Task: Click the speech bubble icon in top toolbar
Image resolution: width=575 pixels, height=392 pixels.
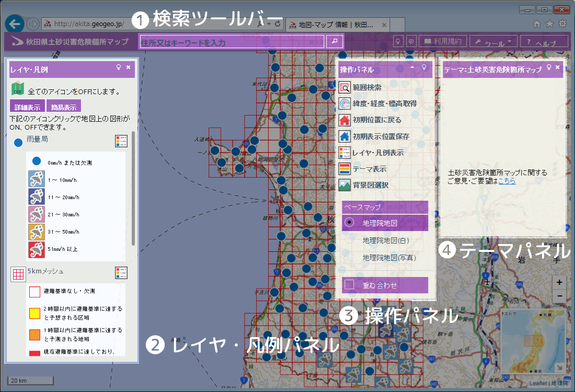Action: [411, 41]
